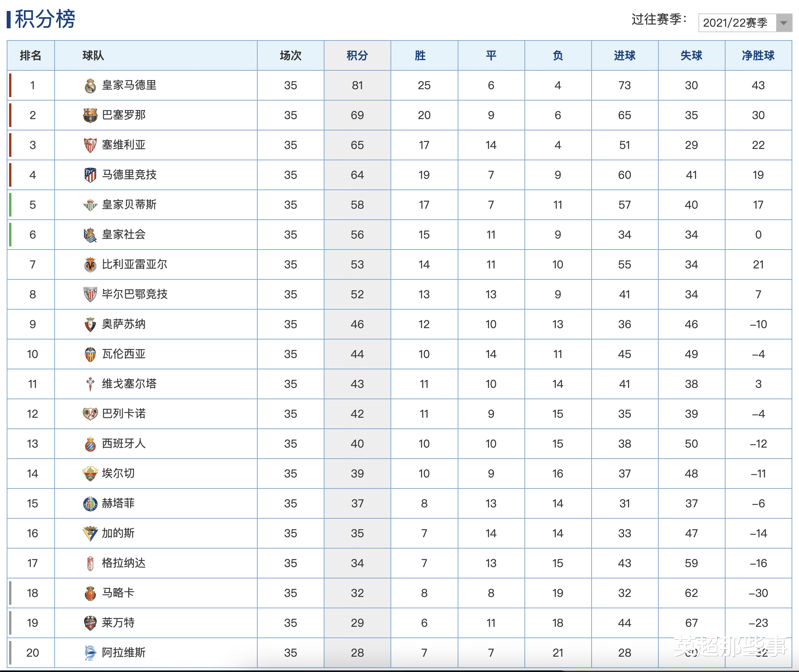Open team link 加的斯
Image resolution: width=799 pixels, height=672 pixels.
pyautogui.click(x=118, y=533)
